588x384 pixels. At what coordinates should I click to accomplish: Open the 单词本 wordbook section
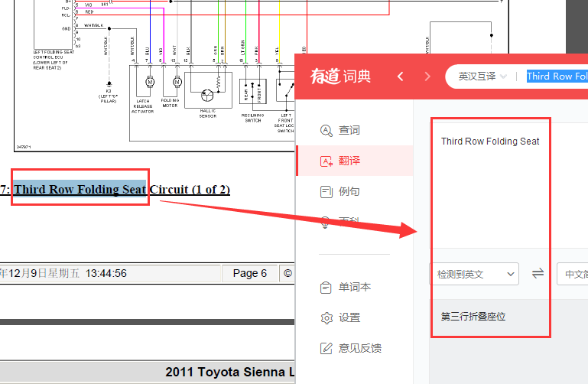pyautogui.click(x=355, y=288)
